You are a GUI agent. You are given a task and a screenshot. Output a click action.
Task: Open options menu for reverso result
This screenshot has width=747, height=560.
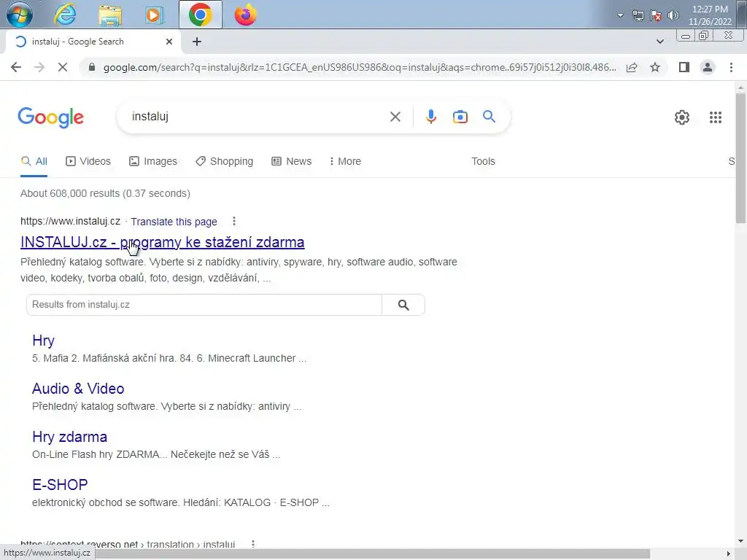pos(253,544)
